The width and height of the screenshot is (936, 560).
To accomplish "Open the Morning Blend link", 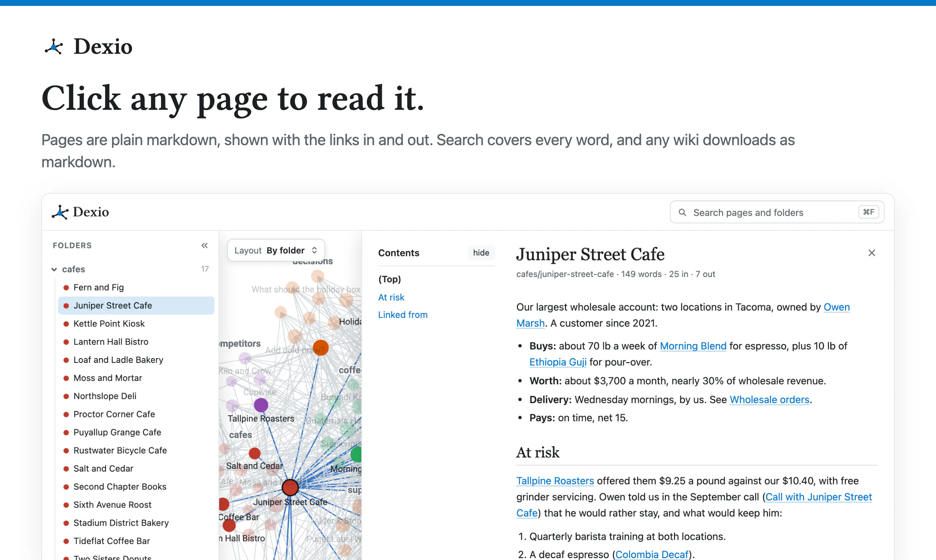I will 693,346.
